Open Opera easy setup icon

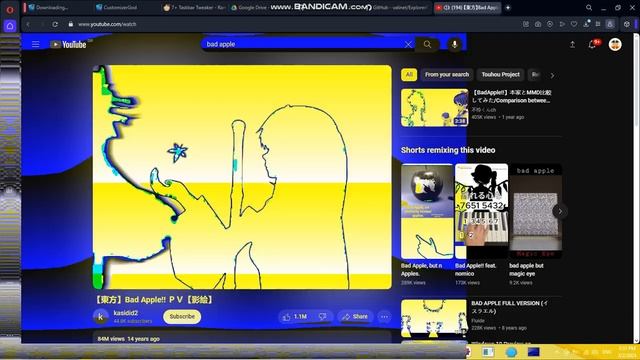[x=598, y=24]
